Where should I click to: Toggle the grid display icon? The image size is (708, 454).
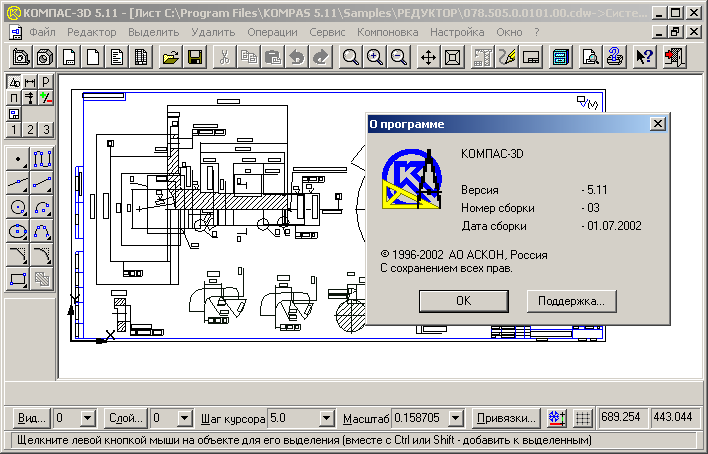583,418
